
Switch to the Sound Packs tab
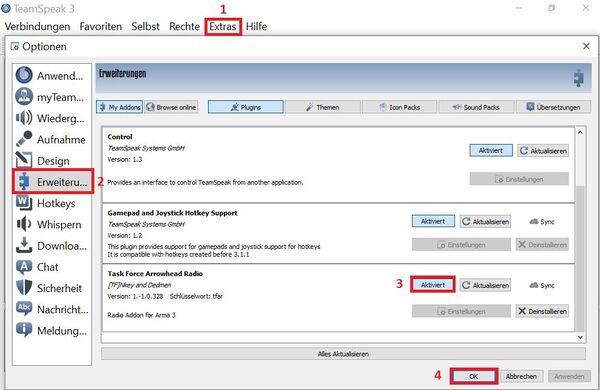click(x=476, y=107)
